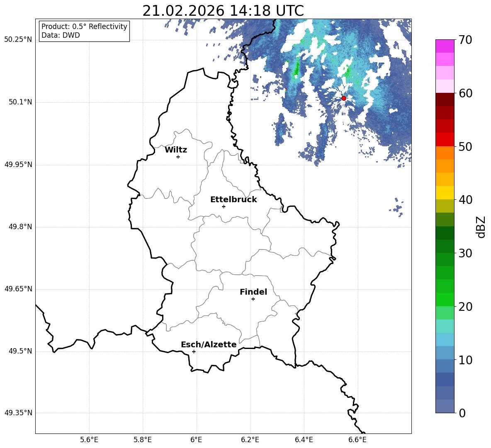This screenshot has width=491, height=448.
Task: Click the orange colorbar segment below 50
Action: [445, 153]
